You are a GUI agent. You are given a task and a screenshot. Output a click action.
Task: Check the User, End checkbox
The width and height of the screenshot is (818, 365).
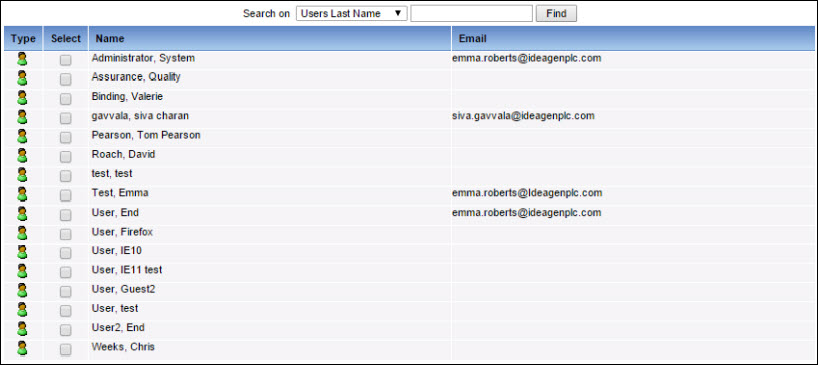tap(65, 215)
